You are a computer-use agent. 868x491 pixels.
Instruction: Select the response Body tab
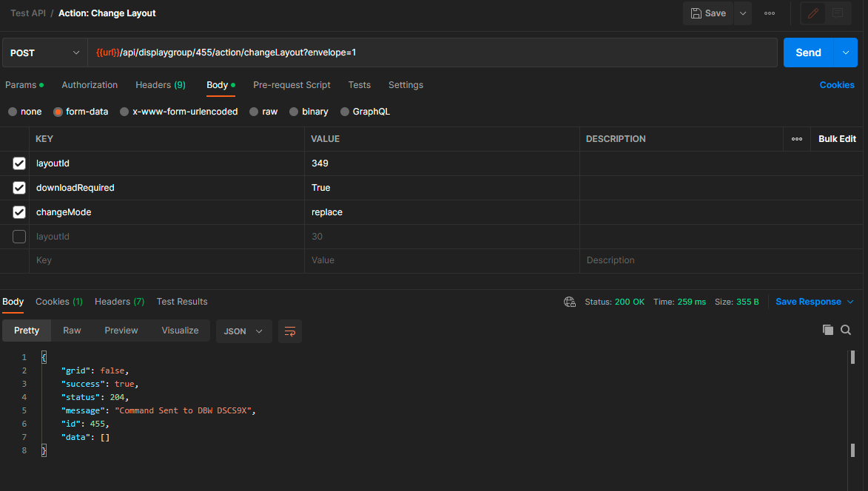(x=13, y=302)
